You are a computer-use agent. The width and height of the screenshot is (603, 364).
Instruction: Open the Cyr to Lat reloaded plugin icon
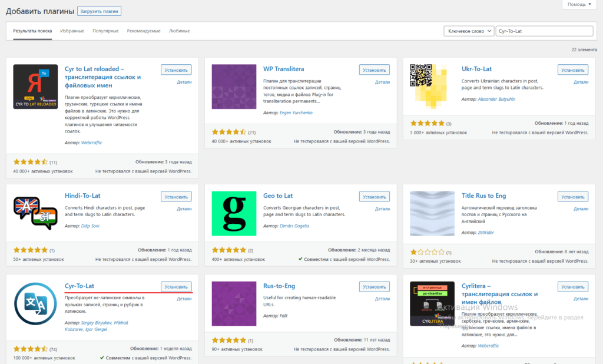click(x=35, y=87)
